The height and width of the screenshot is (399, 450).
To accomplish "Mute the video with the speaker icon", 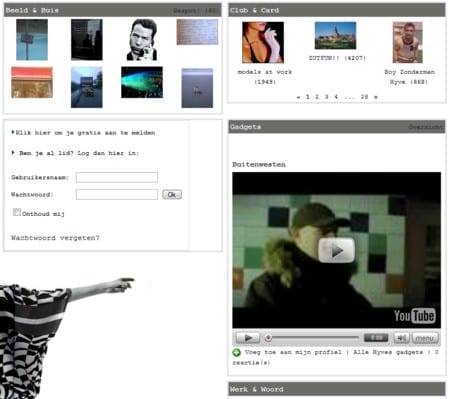I will 401,338.
